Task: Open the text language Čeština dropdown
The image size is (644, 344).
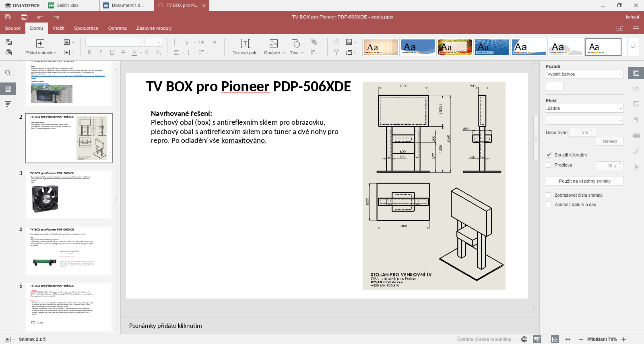Action: [x=487, y=339]
